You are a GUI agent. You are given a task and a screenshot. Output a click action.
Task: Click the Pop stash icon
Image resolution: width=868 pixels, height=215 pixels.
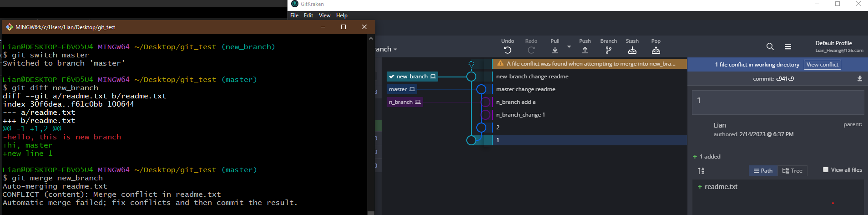coord(656,50)
